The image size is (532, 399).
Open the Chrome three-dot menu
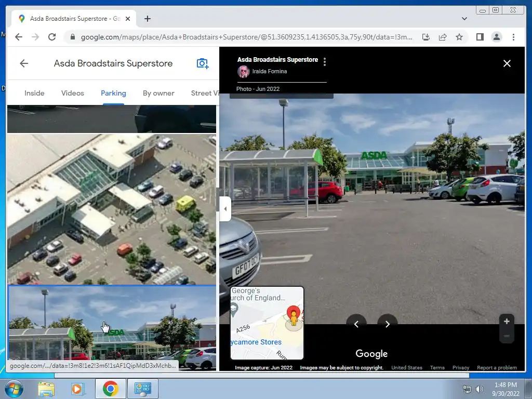point(513,37)
